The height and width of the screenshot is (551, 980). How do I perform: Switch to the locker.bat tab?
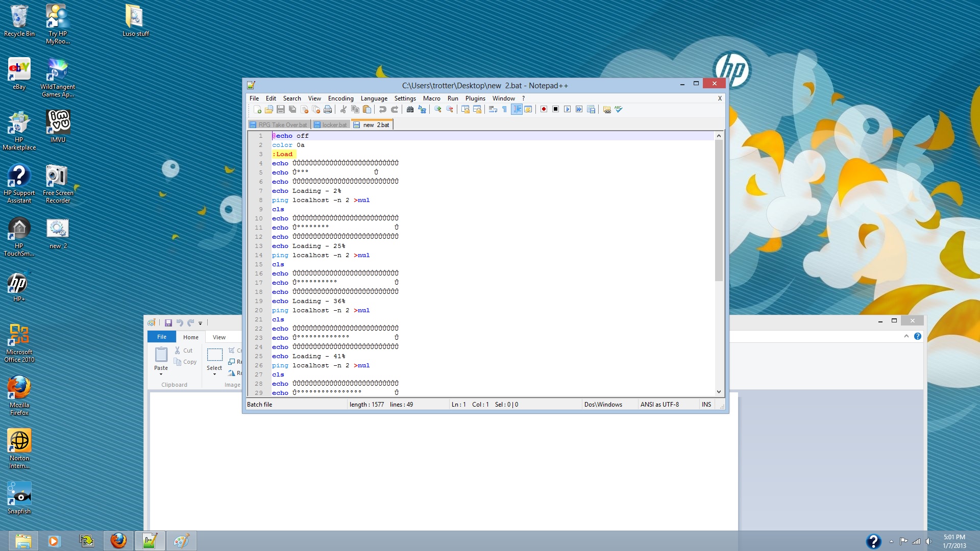click(331, 125)
